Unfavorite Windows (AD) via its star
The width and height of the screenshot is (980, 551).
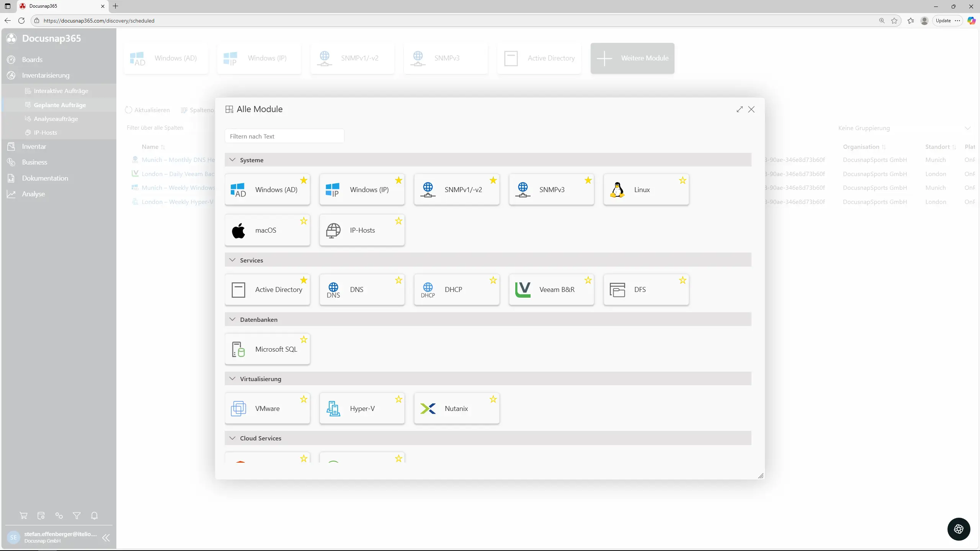[304, 180]
